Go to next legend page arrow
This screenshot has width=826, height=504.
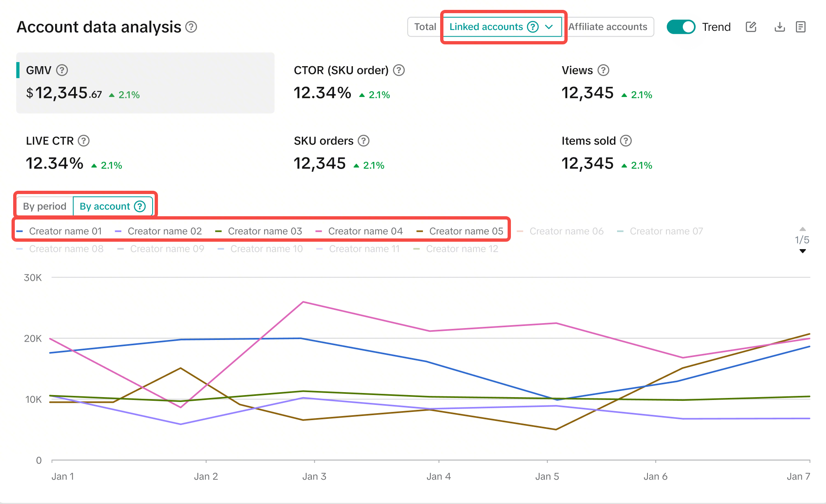point(802,251)
